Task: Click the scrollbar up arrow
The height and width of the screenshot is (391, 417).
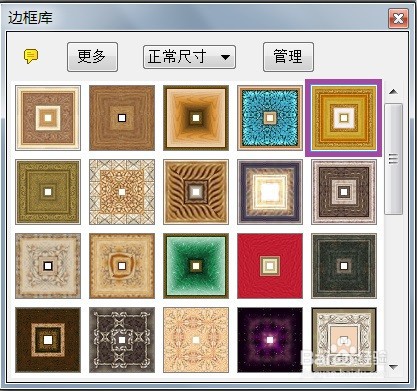Action: point(394,91)
